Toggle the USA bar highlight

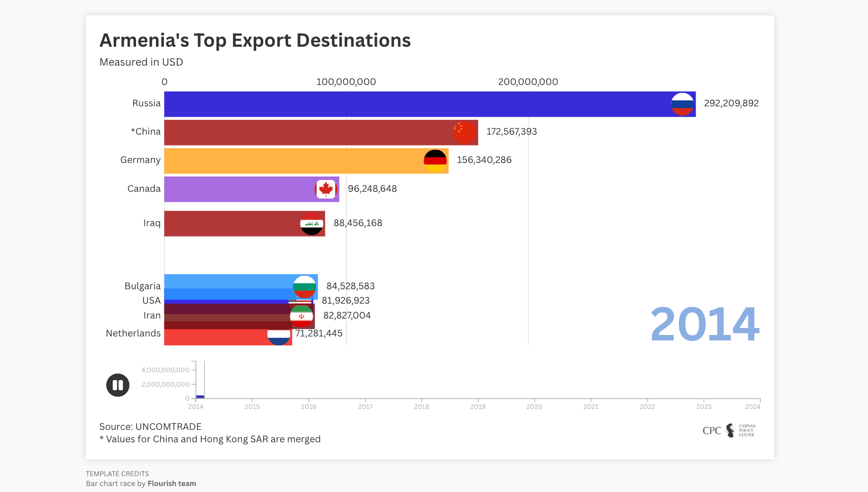(223, 300)
